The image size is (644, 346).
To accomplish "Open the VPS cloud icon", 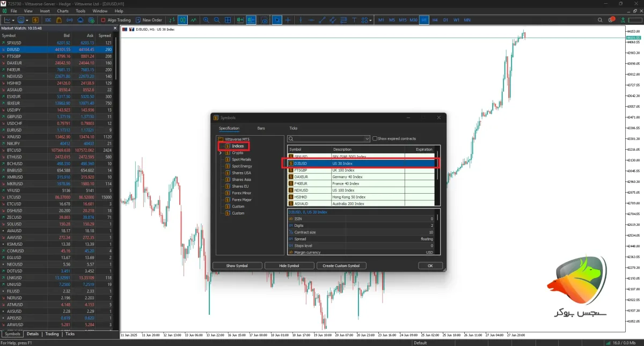I will pyautogui.click(x=80, y=20).
